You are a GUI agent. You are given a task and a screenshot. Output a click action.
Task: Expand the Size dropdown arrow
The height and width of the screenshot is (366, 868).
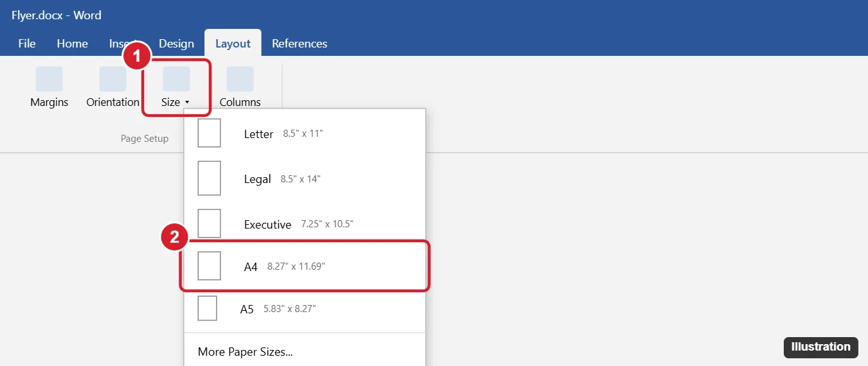[x=186, y=103]
